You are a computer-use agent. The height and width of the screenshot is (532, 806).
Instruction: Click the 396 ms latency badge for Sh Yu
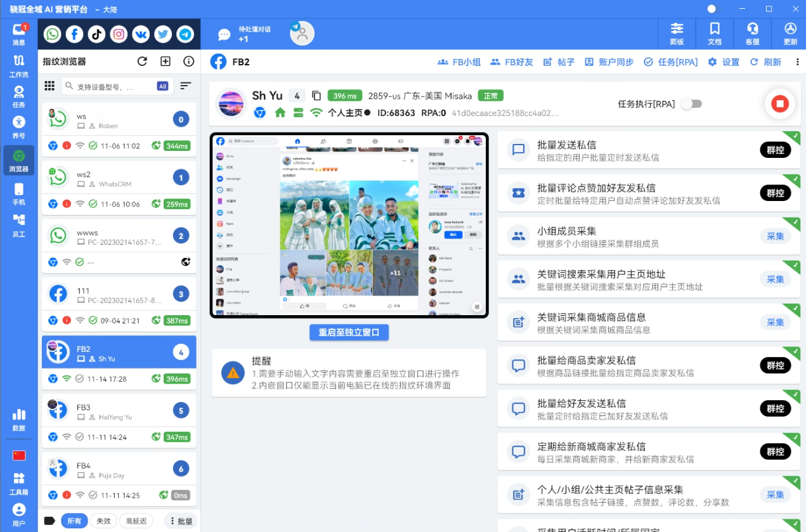click(344, 95)
